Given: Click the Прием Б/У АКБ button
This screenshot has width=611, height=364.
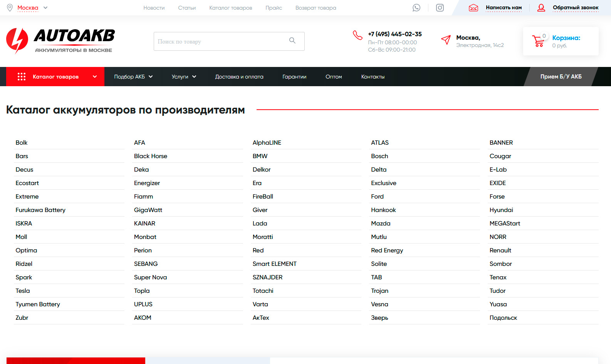Looking at the screenshot, I should coord(561,77).
